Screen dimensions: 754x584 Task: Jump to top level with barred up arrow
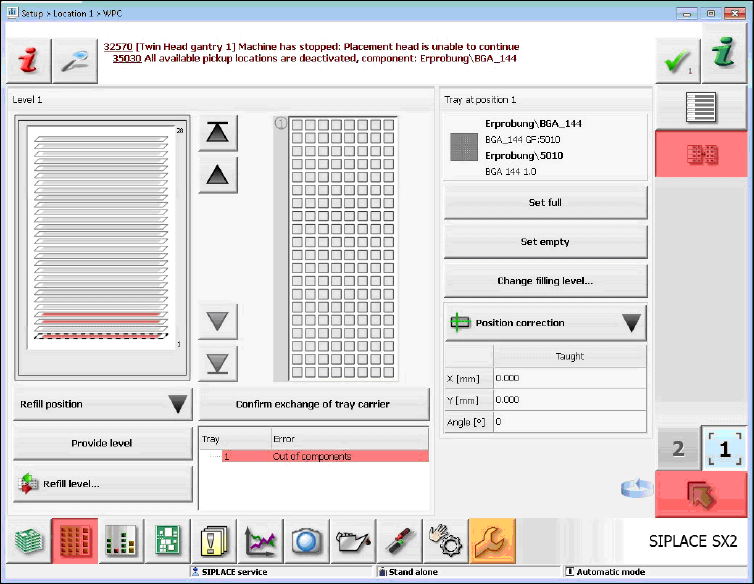pos(218,133)
